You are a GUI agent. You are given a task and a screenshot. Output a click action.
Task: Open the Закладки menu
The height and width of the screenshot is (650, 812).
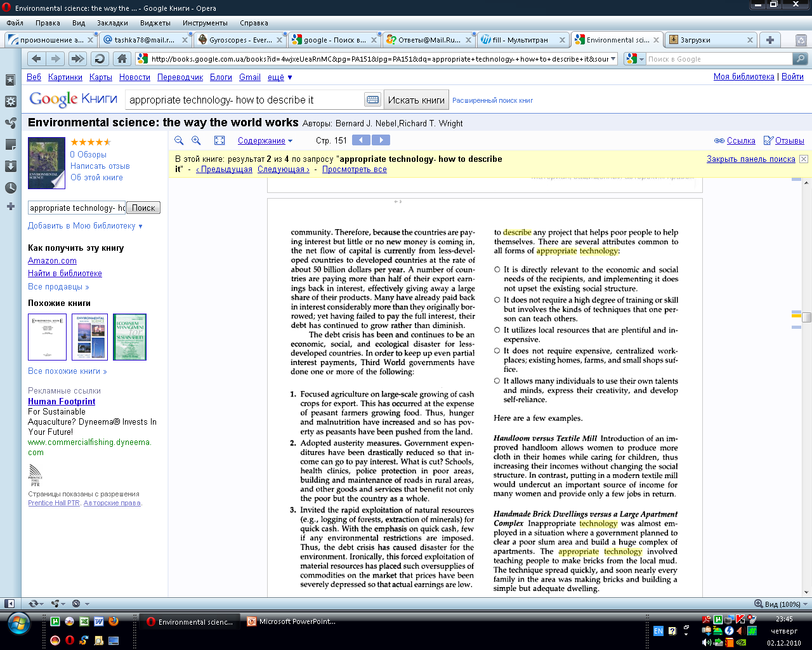(112, 23)
